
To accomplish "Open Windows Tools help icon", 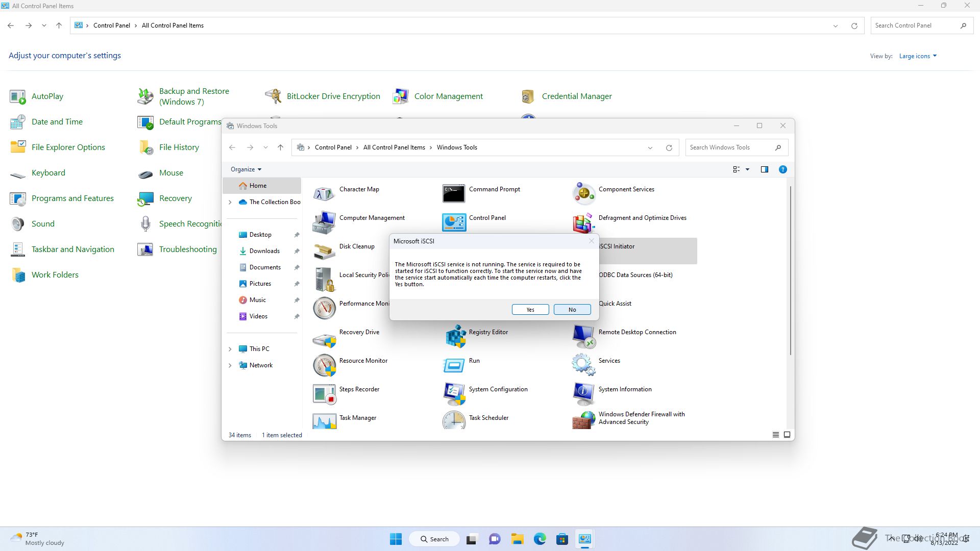I will [x=782, y=169].
